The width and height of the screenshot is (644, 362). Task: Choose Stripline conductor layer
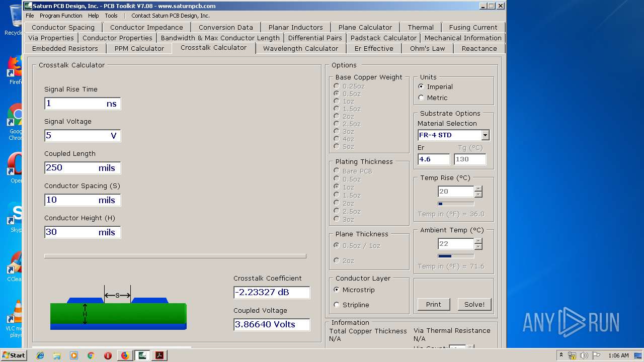(x=337, y=305)
